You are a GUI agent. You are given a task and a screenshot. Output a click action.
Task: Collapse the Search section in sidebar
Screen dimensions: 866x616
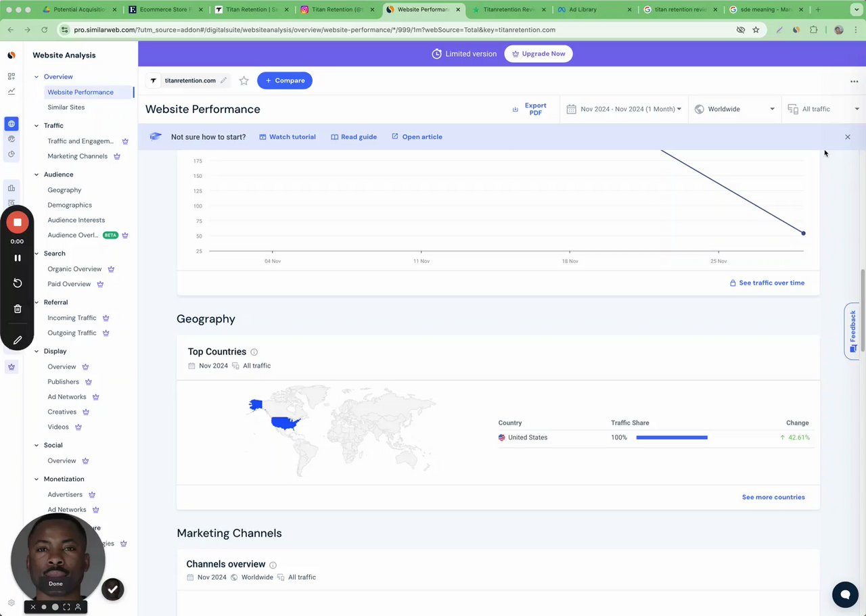[37, 254]
